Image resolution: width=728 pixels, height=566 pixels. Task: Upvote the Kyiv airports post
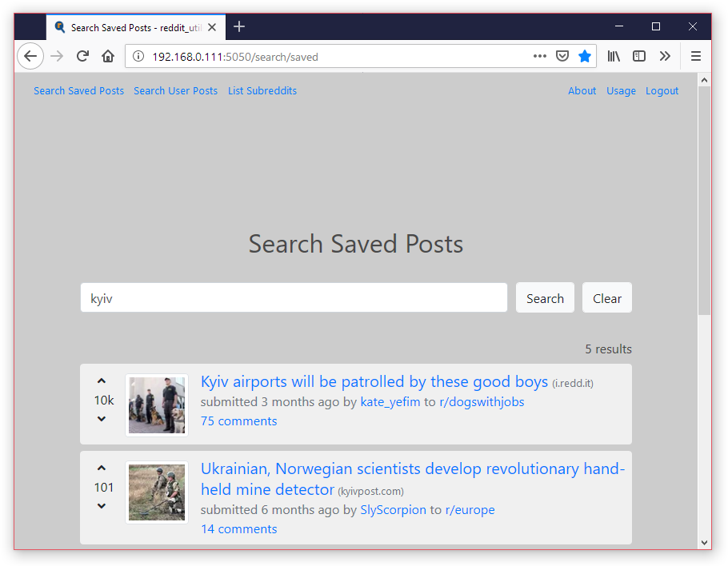click(x=102, y=381)
